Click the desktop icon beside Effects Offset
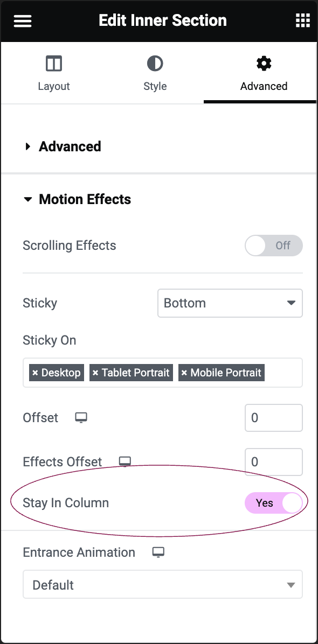The image size is (318, 644). pyautogui.click(x=125, y=461)
